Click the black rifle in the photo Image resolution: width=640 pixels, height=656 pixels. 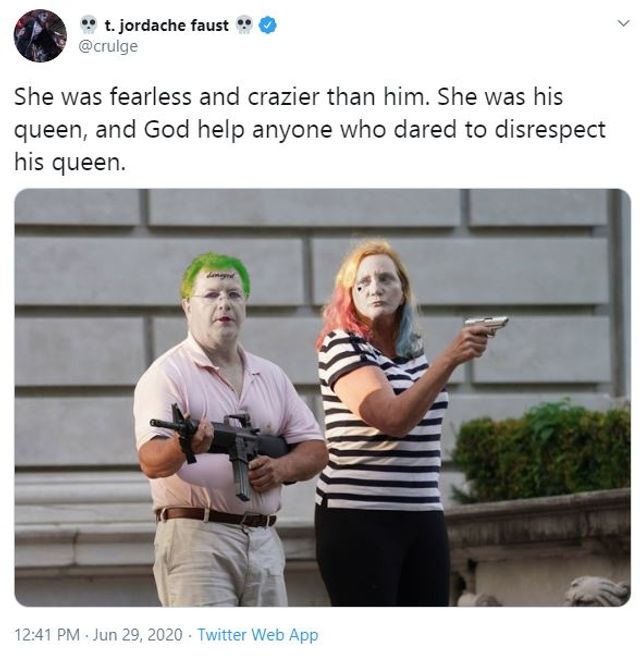(x=218, y=445)
